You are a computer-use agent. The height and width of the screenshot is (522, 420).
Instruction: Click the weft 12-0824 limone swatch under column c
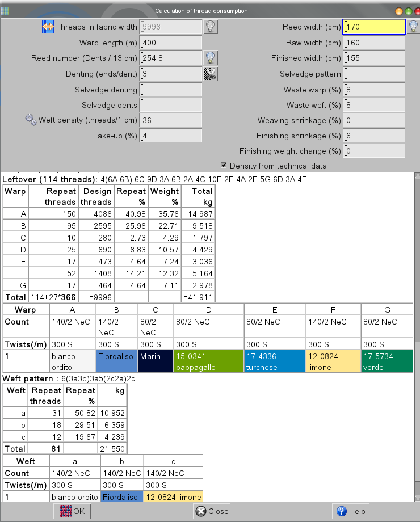174,496
